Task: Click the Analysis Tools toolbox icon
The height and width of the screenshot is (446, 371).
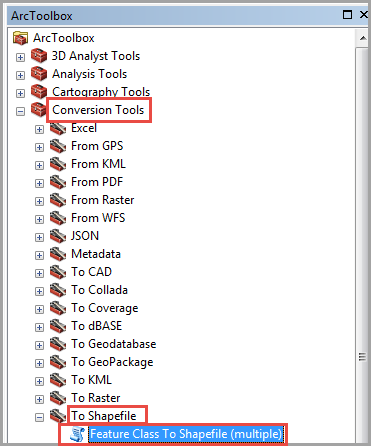Action: point(39,74)
